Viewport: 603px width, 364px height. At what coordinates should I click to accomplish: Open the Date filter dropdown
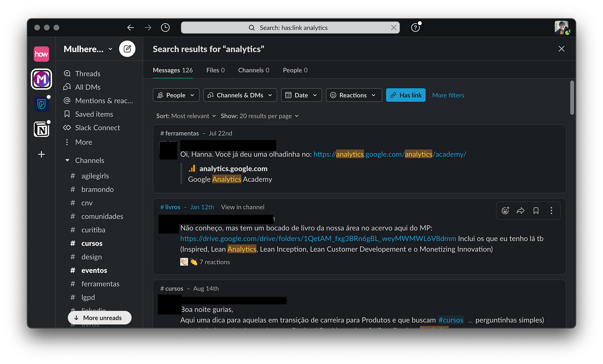301,95
